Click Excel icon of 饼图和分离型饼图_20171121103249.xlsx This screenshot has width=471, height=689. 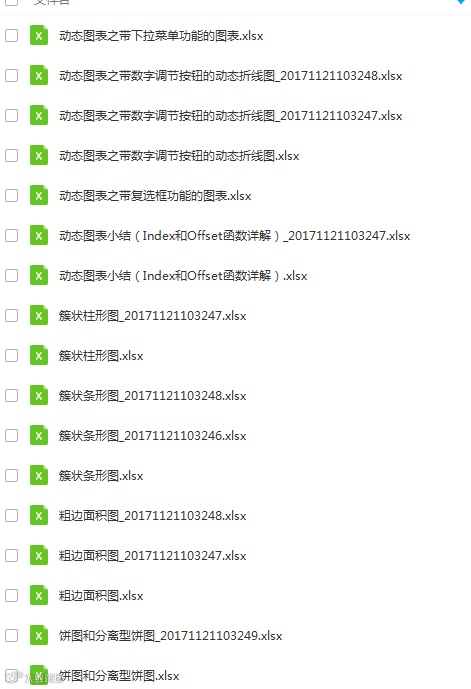(39, 635)
